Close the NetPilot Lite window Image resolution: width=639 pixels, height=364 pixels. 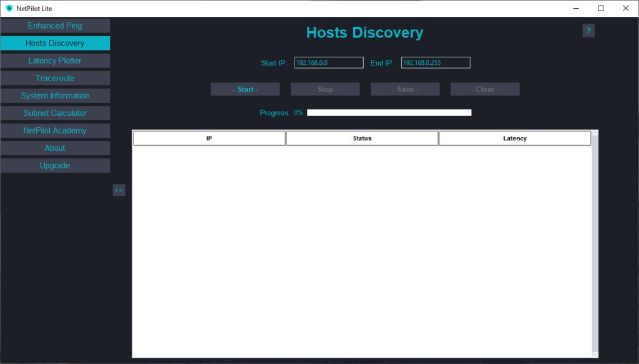[x=626, y=8]
